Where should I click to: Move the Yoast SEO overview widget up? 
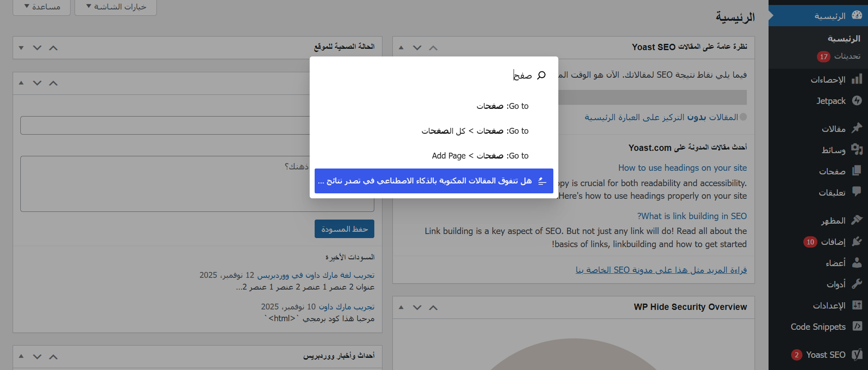(x=433, y=47)
